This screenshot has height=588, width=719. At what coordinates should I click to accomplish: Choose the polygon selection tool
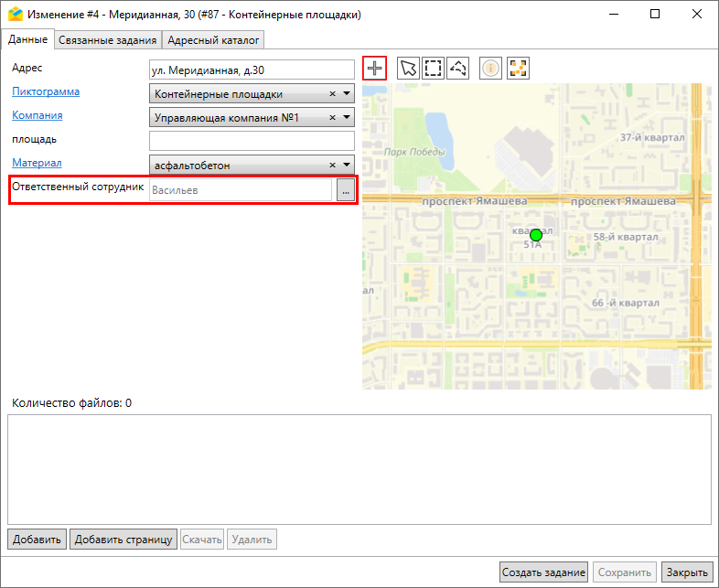(x=458, y=69)
